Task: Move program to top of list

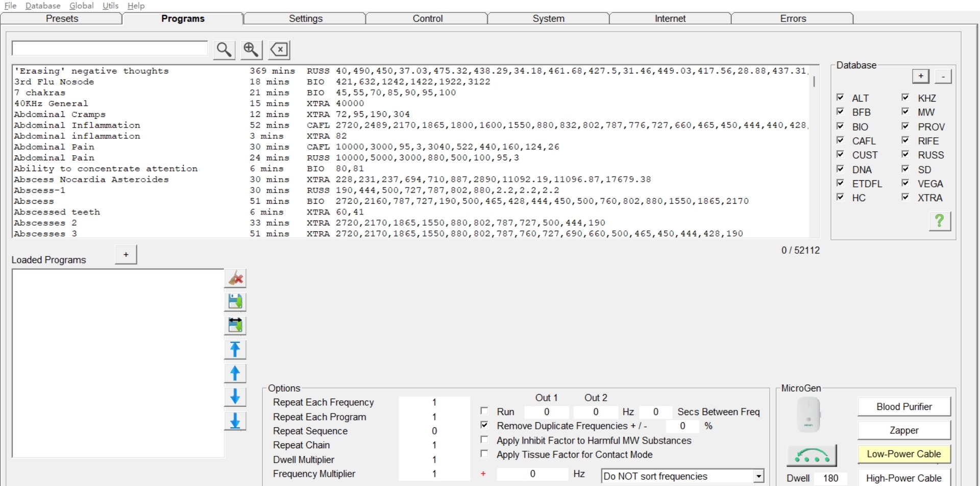Action: (235, 350)
